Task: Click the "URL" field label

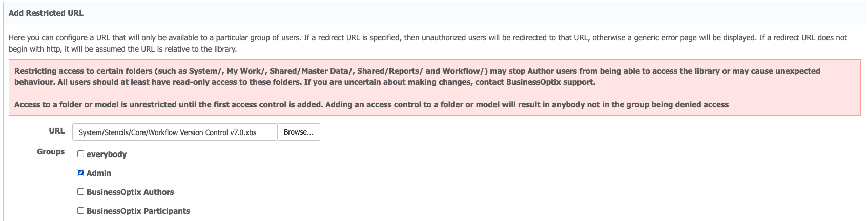Action: (x=56, y=131)
